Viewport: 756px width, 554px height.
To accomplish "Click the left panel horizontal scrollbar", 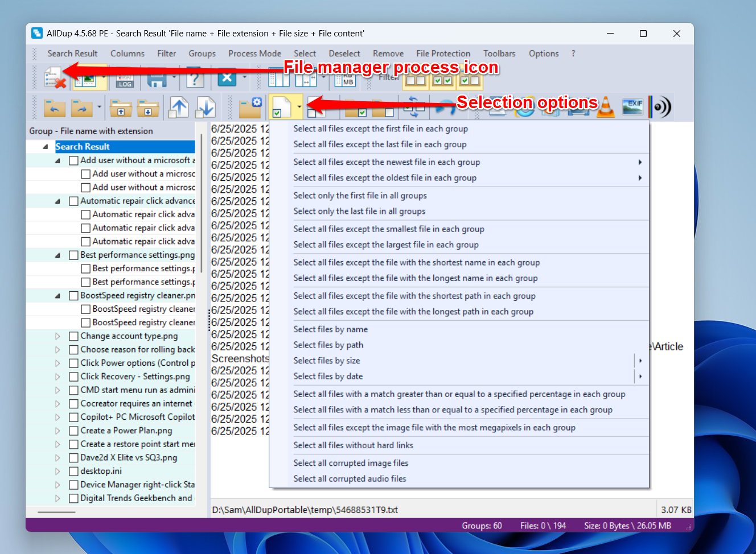I will click(x=56, y=512).
